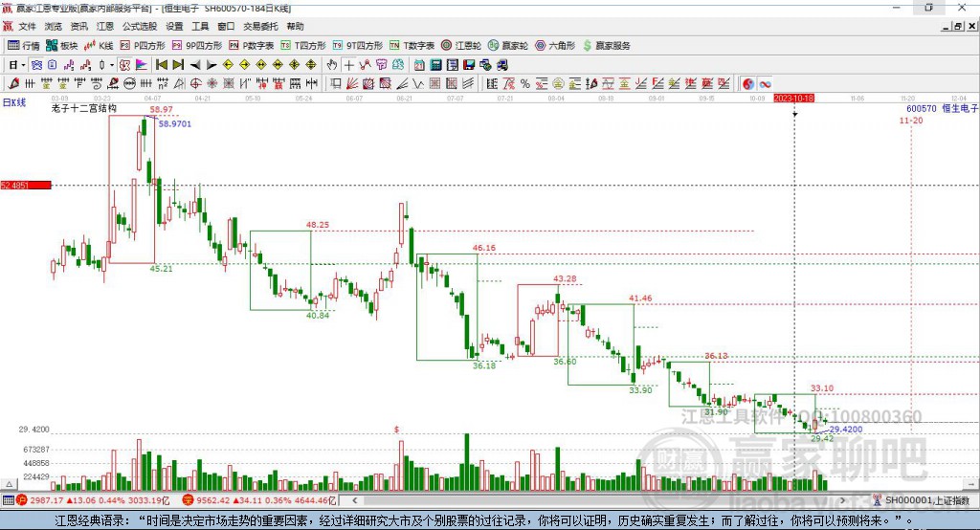Open the 设置 menu
The width and height of the screenshot is (980, 530).
click(x=174, y=26)
